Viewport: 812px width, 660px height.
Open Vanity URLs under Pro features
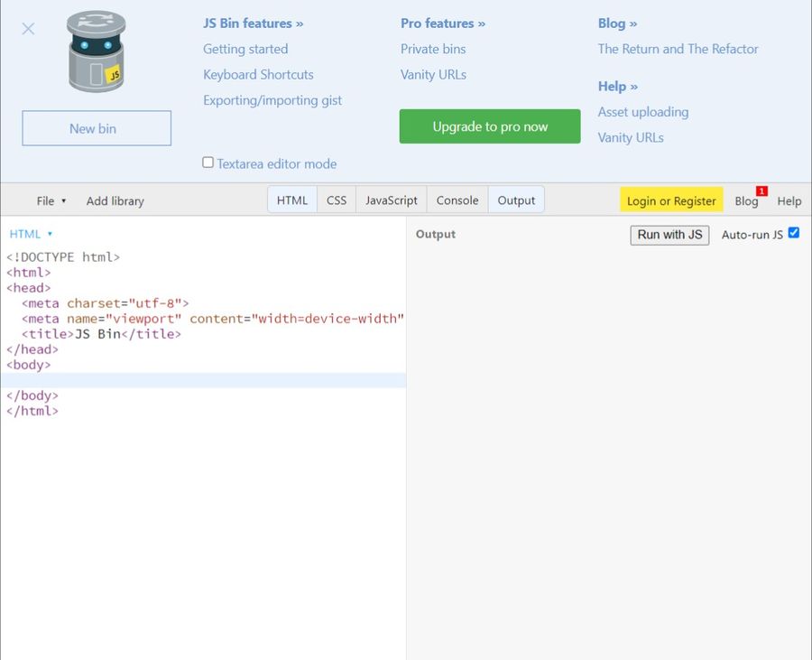tap(433, 75)
